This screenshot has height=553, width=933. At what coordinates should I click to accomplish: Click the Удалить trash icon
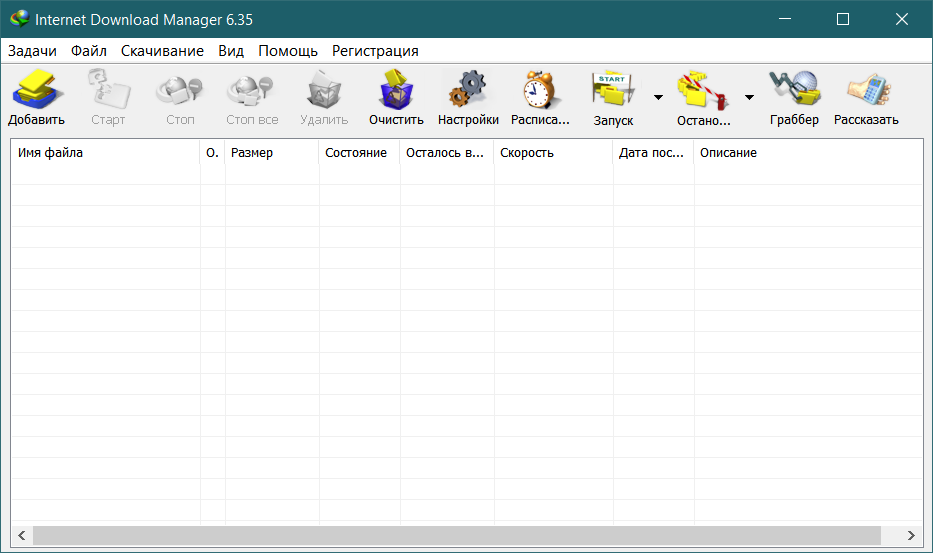pyautogui.click(x=324, y=89)
